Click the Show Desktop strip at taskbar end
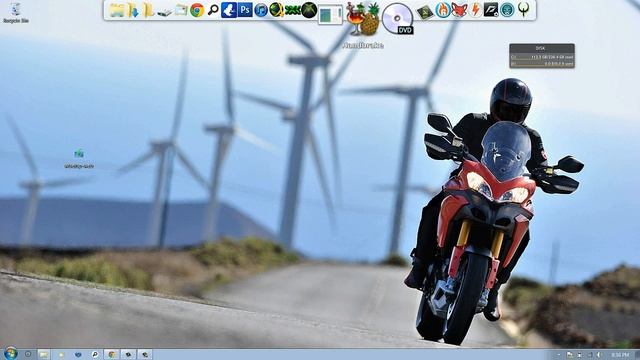 pos(637,355)
